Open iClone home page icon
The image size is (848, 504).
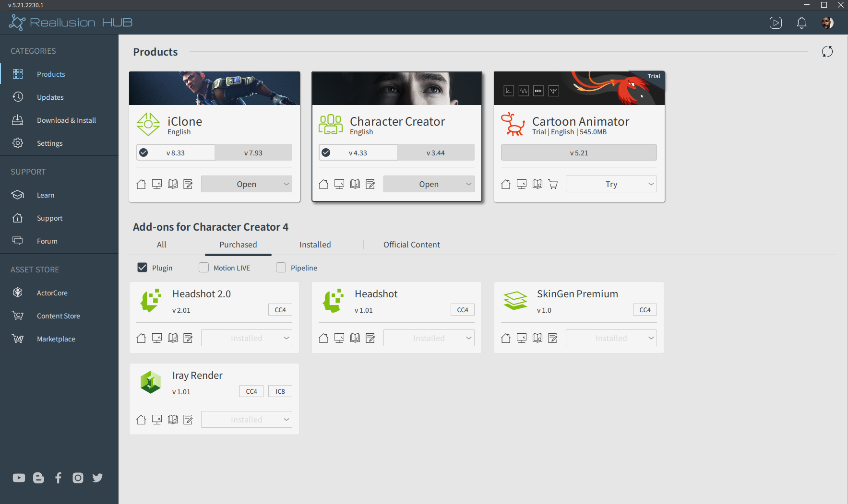click(141, 184)
